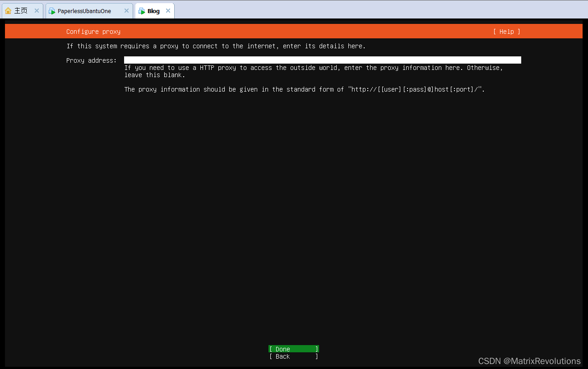This screenshot has height=369, width=588.
Task: Open Help on the Configure proxy screen
Action: [506, 32]
